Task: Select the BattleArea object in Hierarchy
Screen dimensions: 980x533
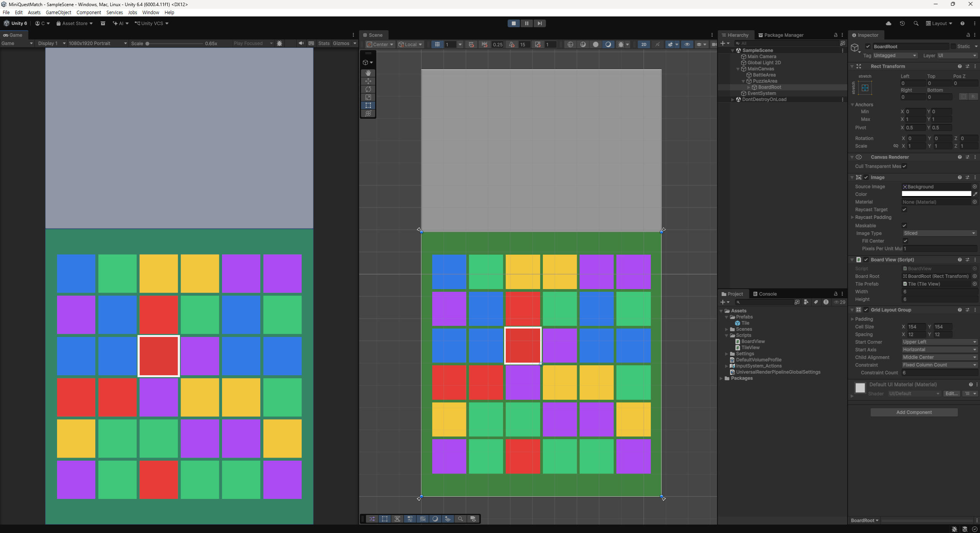Action: (x=764, y=75)
